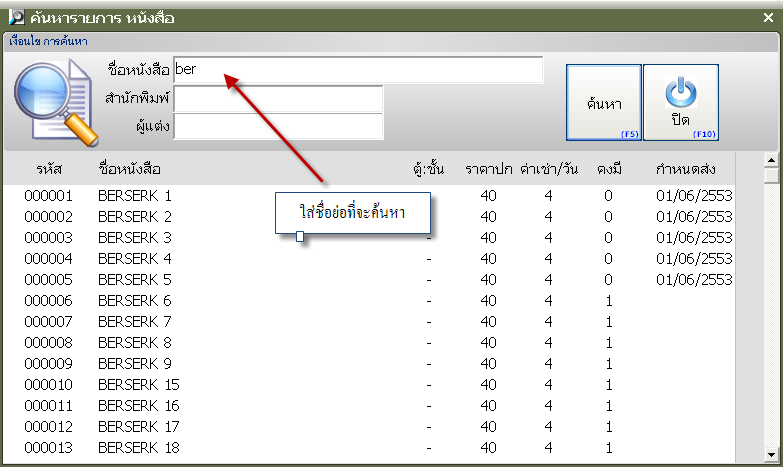
Task: Click stock value 0 in BERSERK 1 row
Action: [608, 196]
